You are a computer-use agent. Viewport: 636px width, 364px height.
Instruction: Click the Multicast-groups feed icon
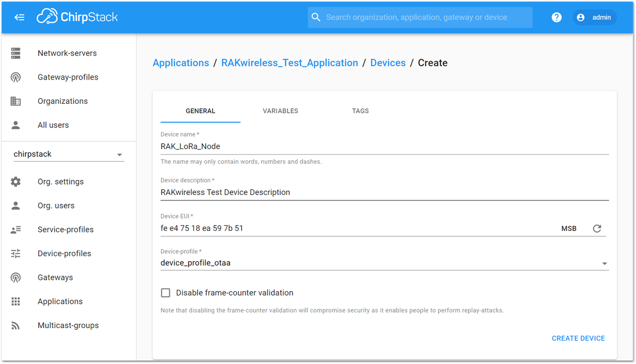pyautogui.click(x=16, y=325)
